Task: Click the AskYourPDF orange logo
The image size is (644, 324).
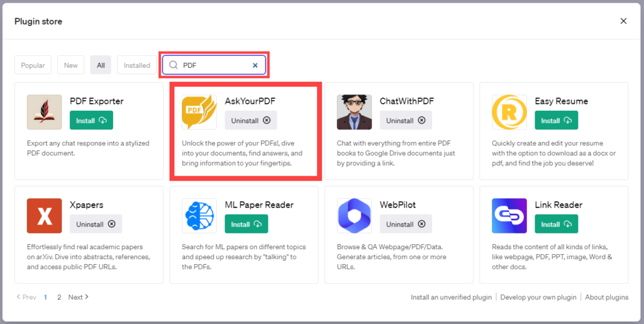Action: (x=199, y=112)
